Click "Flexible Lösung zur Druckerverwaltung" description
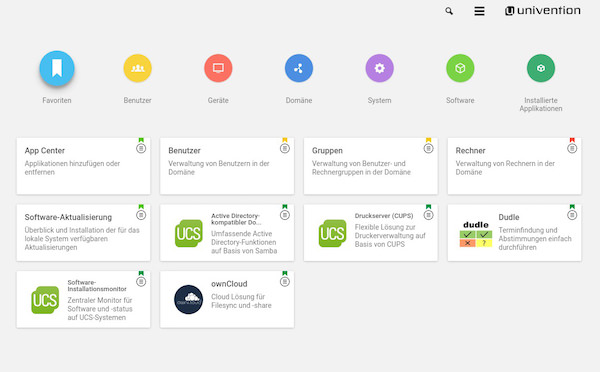This screenshot has height=372, width=600. 390,235
